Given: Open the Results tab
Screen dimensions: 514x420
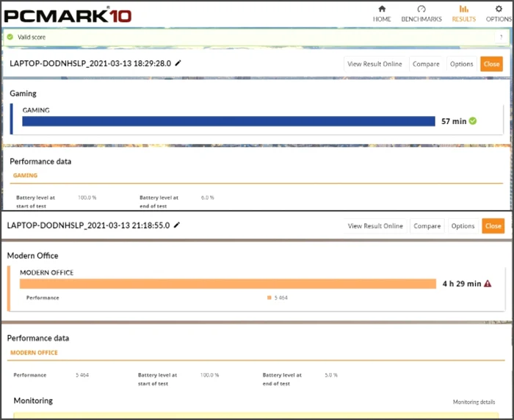Looking at the screenshot, I should click(x=464, y=14).
